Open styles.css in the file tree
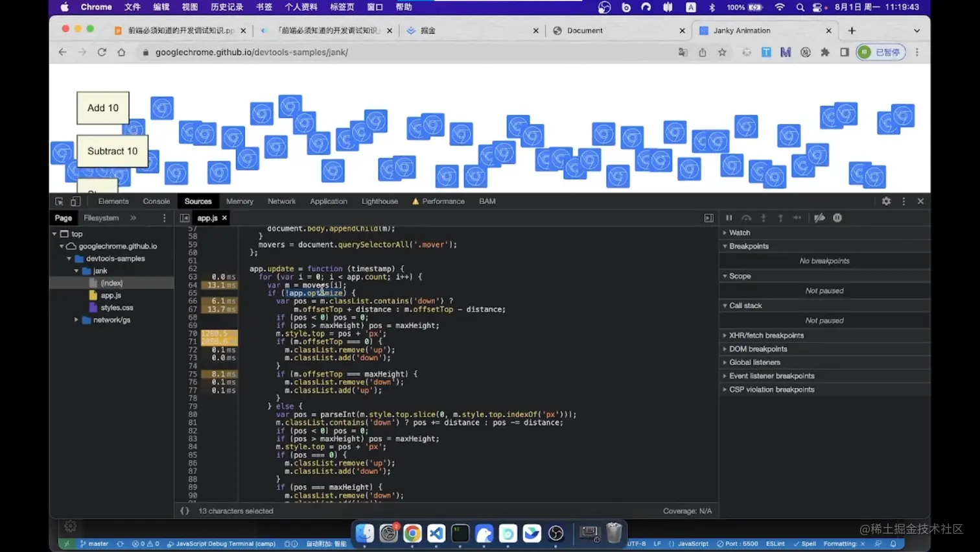This screenshot has width=980, height=552. point(117,307)
